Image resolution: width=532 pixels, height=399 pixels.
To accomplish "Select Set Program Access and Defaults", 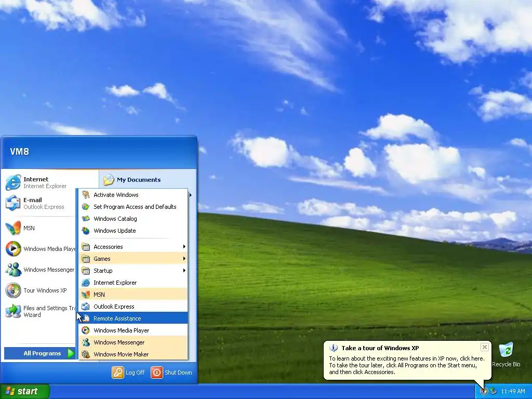I will point(133,207).
